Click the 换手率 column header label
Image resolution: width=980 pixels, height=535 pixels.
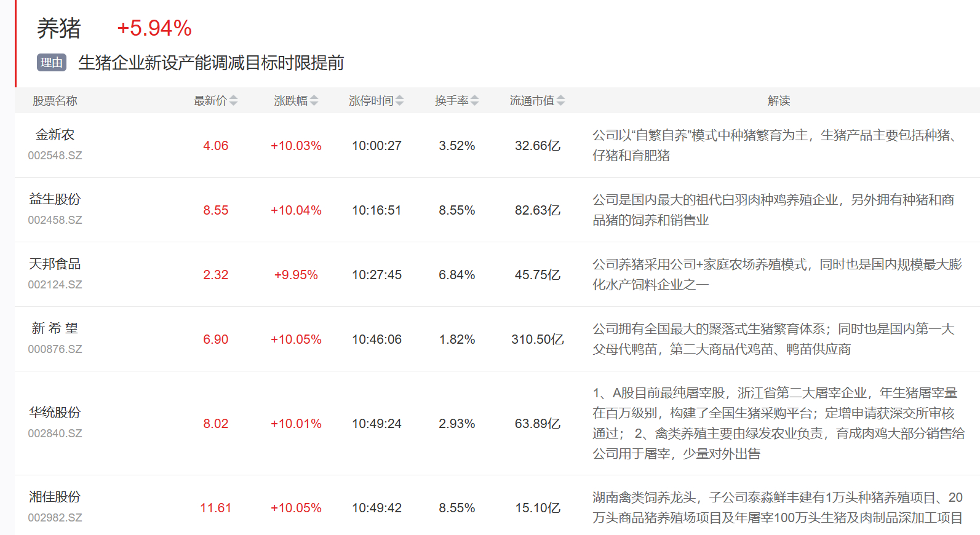point(452,101)
